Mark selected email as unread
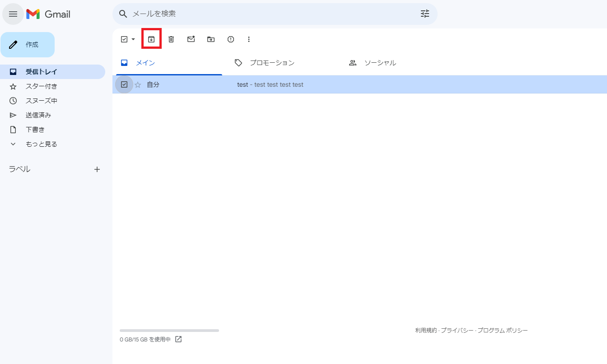The height and width of the screenshot is (364, 607). click(x=191, y=39)
